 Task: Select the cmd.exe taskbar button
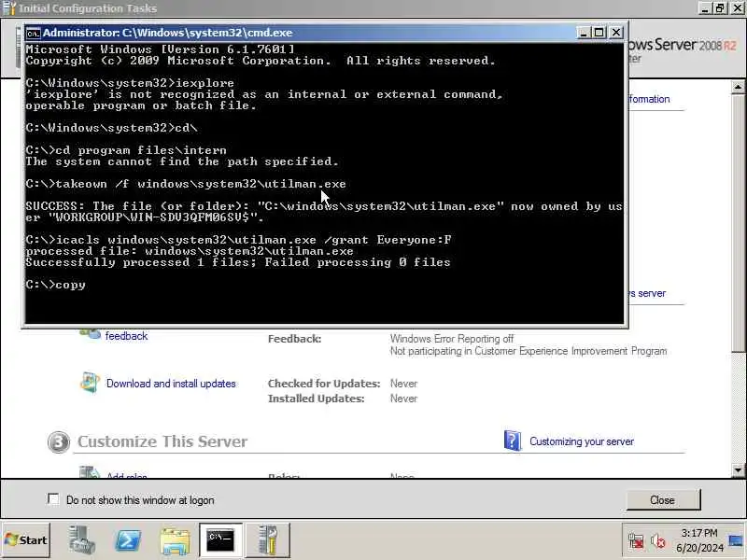pos(220,540)
